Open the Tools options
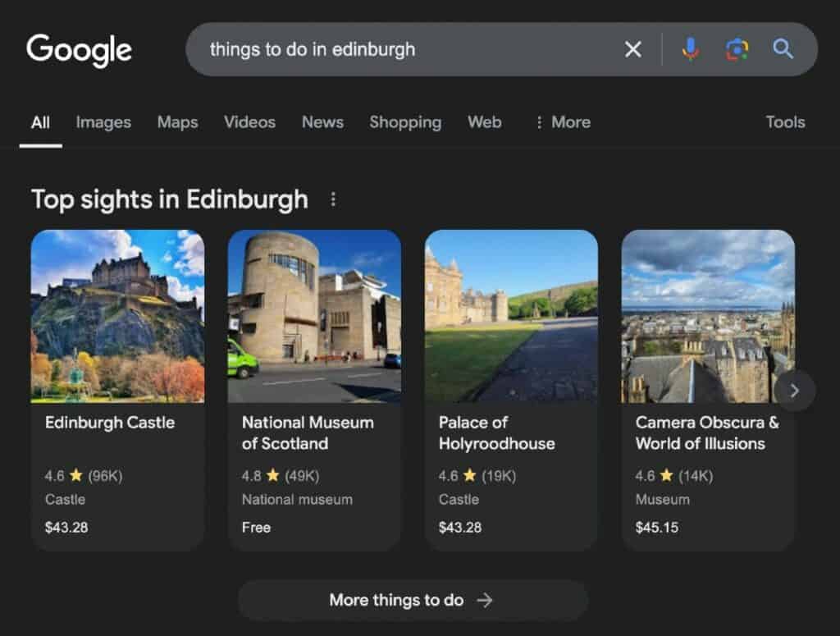This screenshot has height=636, width=840. [785, 123]
